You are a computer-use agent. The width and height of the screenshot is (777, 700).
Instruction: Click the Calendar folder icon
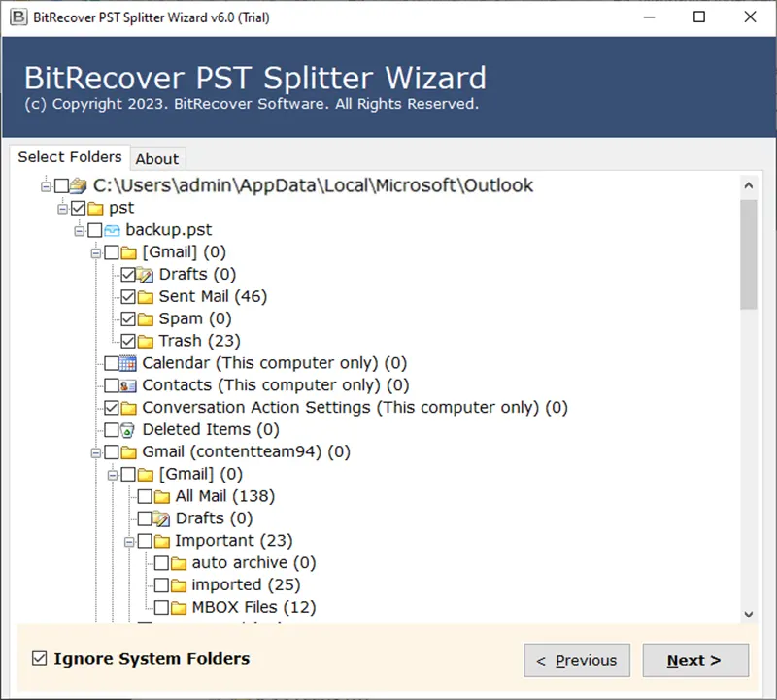[128, 363]
